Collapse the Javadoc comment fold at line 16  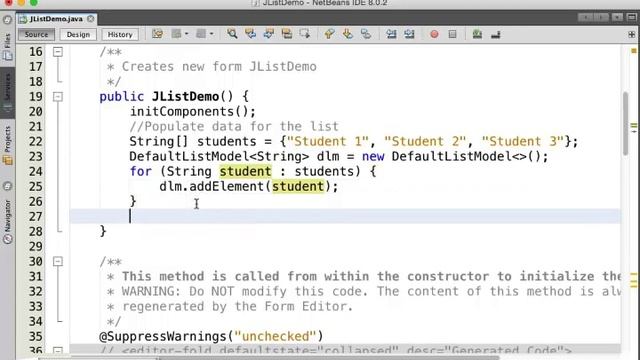[58, 52]
